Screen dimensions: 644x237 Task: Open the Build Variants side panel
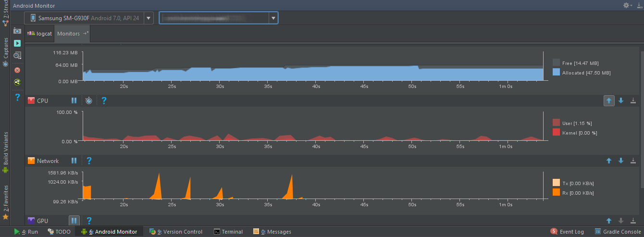(5, 152)
